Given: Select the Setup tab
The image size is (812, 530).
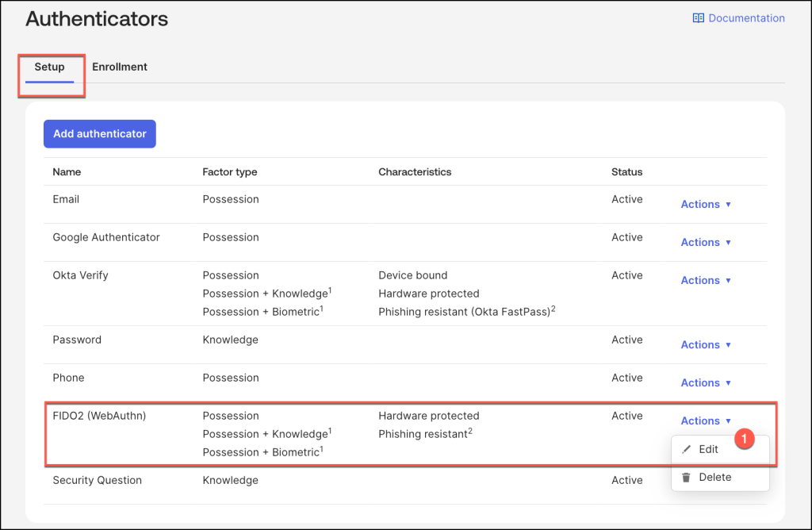Looking at the screenshot, I should 50,67.
